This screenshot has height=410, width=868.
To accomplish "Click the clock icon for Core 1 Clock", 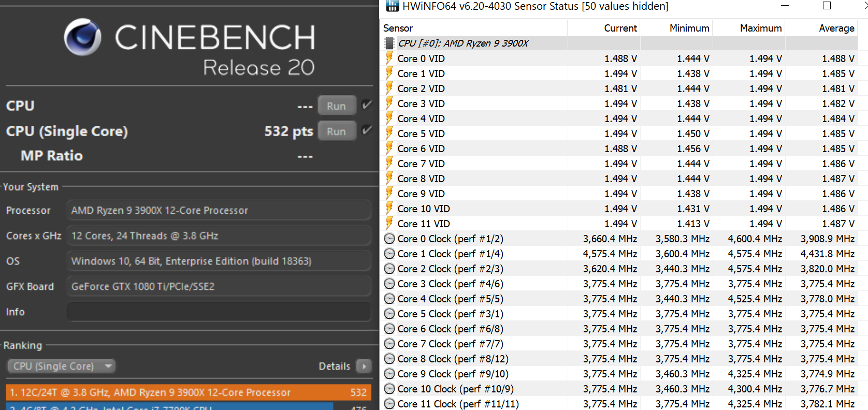I will [x=389, y=254].
